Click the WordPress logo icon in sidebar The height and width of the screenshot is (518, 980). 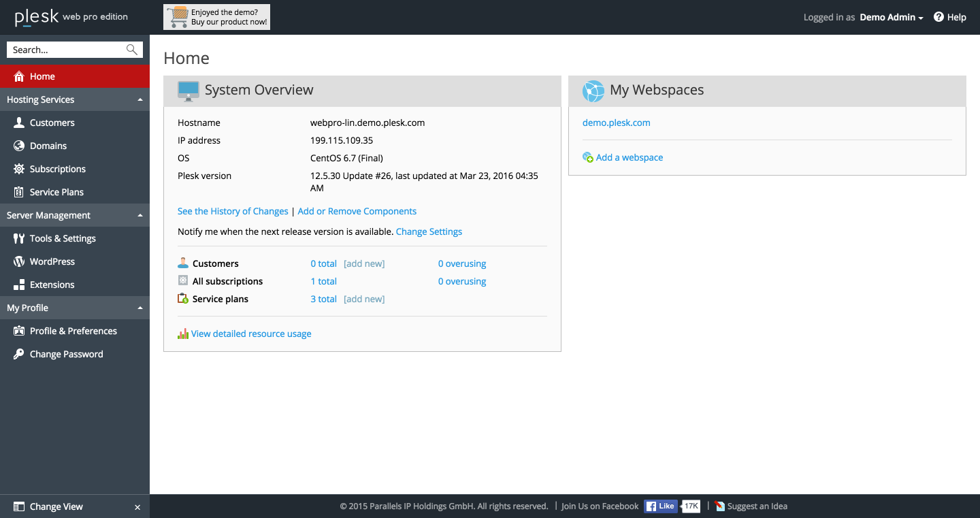[x=19, y=261]
